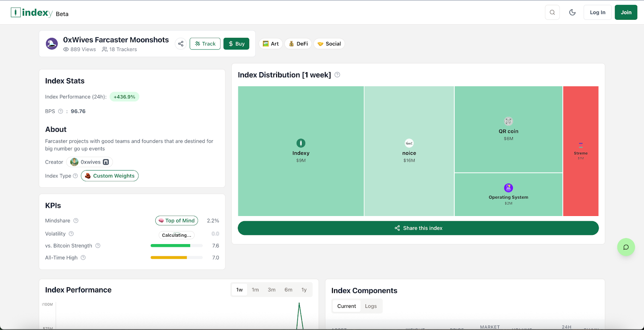Open the Custom Weights index type badge

[x=109, y=176]
